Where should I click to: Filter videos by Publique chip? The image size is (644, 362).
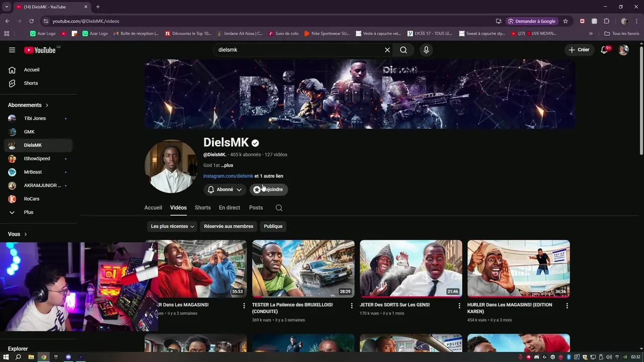tap(273, 226)
